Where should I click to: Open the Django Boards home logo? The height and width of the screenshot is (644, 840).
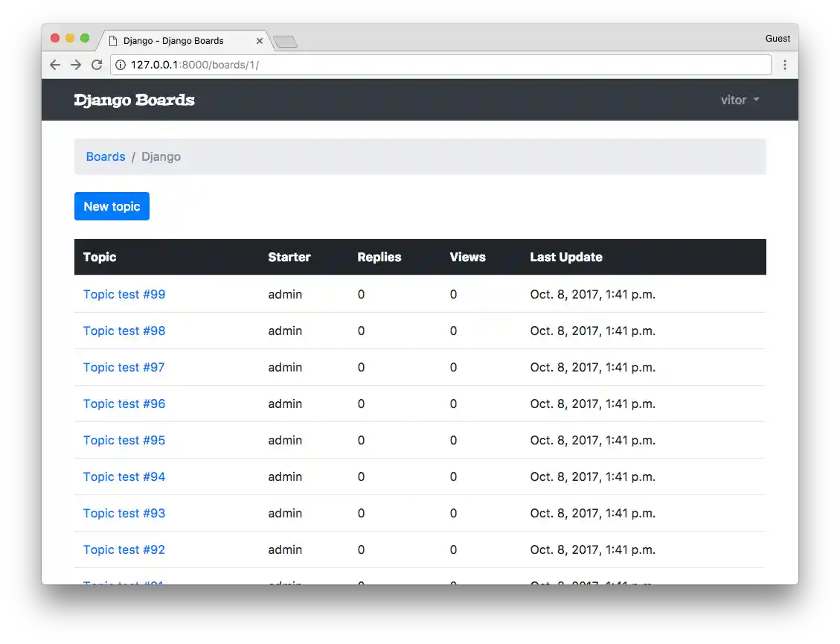click(x=134, y=100)
